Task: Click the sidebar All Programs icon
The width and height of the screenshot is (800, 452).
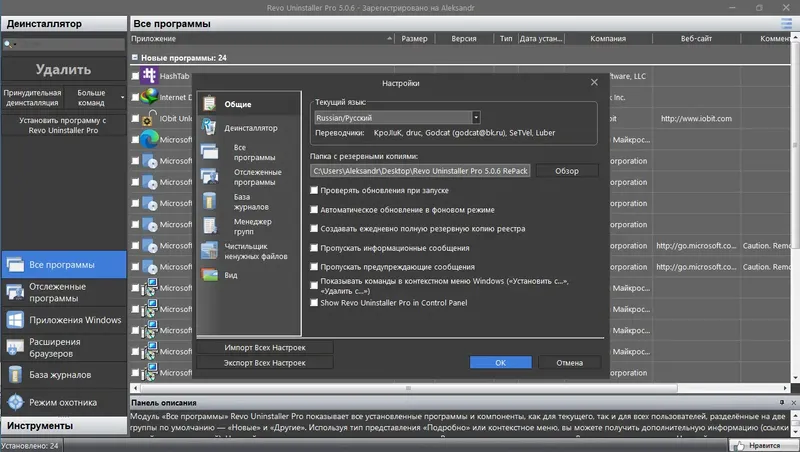Action: [15, 264]
